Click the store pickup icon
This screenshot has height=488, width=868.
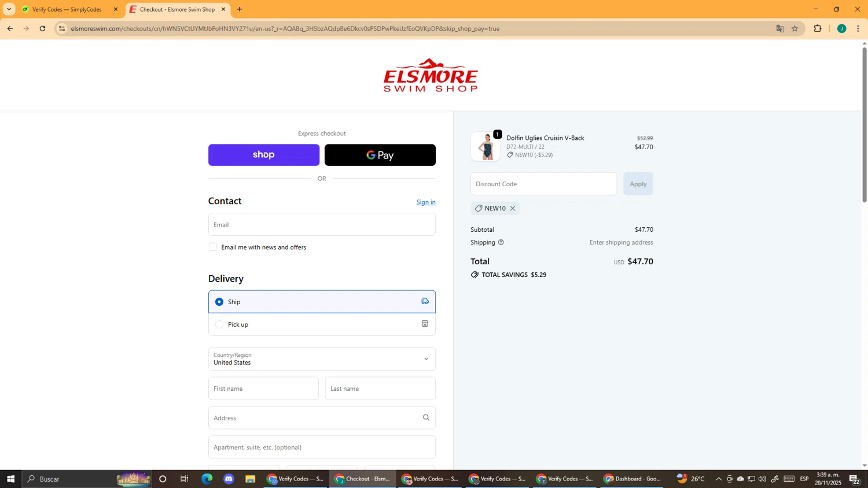(x=425, y=324)
